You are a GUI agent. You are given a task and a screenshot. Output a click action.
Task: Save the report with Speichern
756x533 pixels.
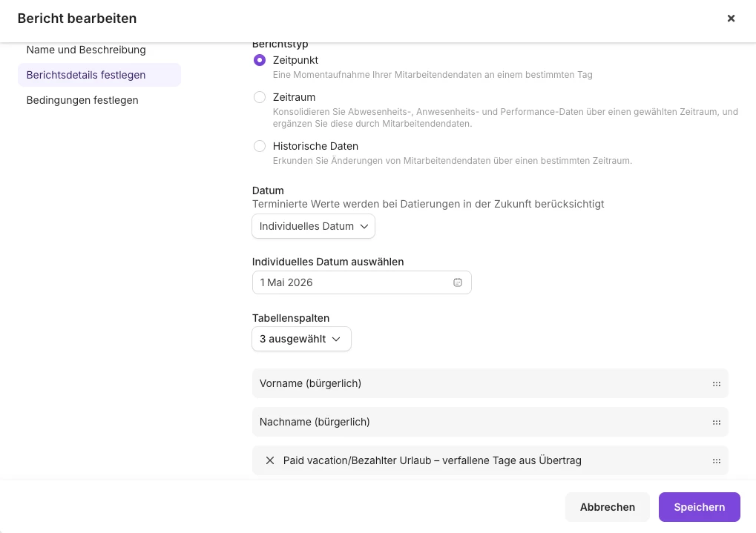pyautogui.click(x=699, y=507)
